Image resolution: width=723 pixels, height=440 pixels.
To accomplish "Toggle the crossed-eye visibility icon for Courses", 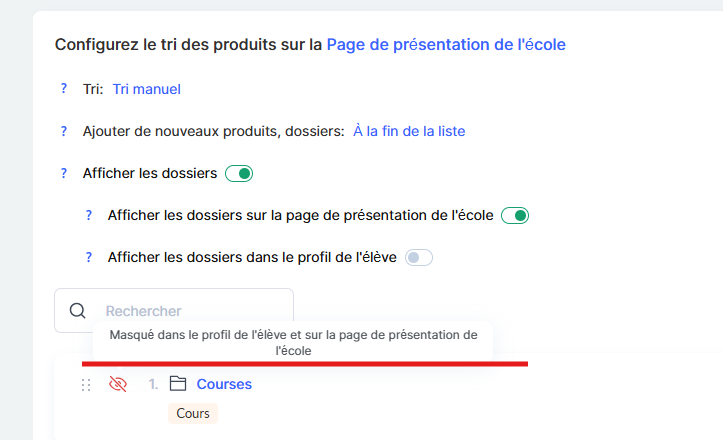I will click(118, 384).
